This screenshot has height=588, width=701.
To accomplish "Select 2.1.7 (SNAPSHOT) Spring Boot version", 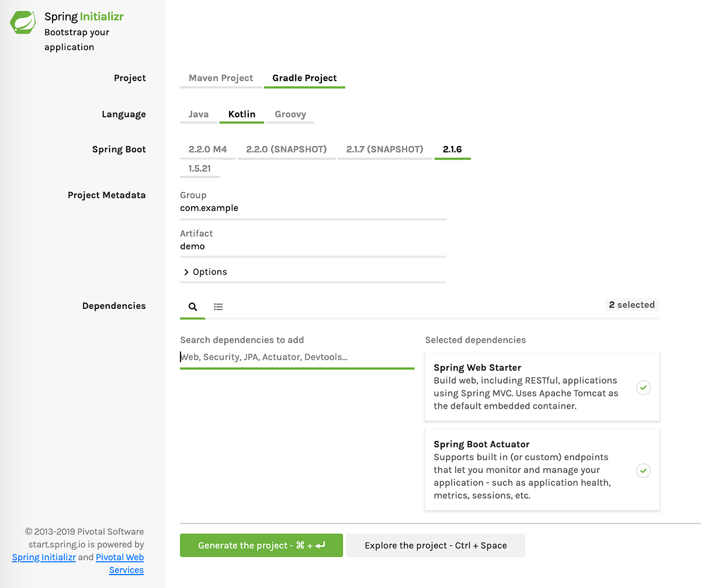I will (x=385, y=149).
